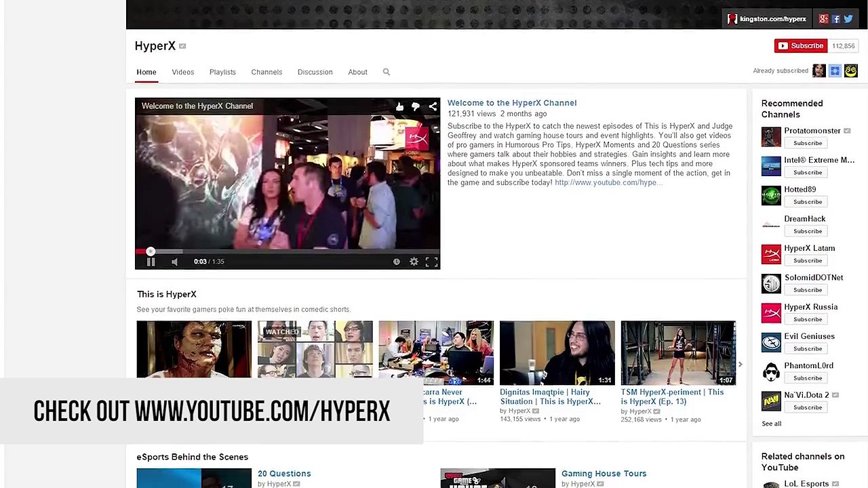Click the Protatomonster channel avatar
The width and height of the screenshot is (868, 488).
[x=771, y=137]
